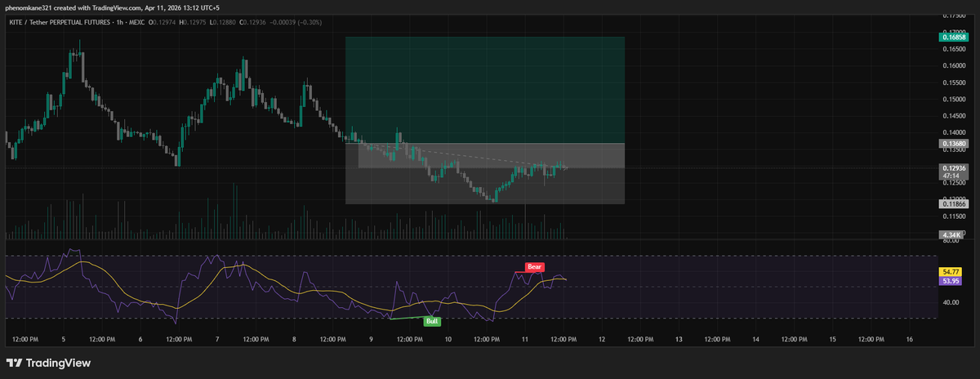
Task: Click the 0.16000 level on price scale
Action: click(x=953, y=65)
